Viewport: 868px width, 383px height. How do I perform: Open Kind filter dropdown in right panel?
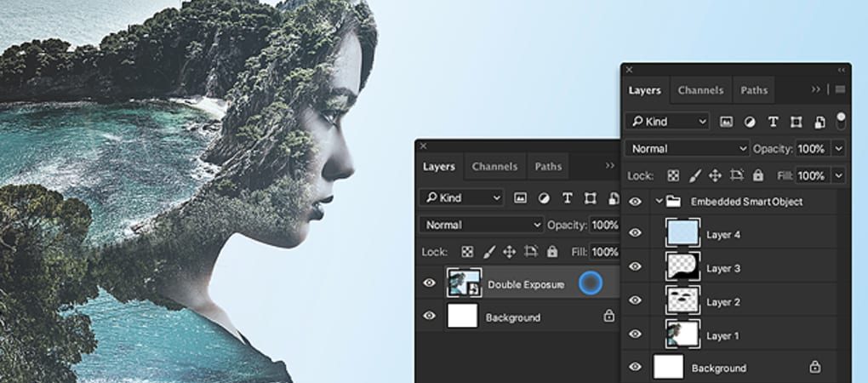(668, 122)
